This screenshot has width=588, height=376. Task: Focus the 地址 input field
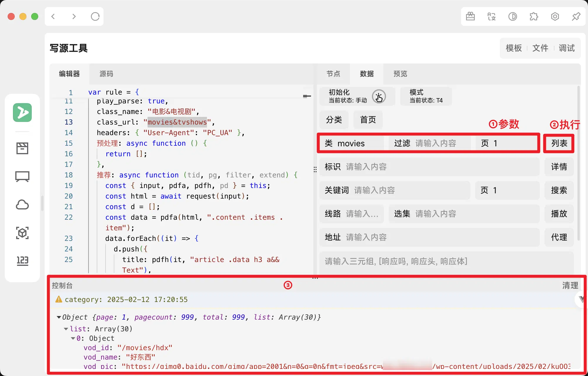[430, 237]
